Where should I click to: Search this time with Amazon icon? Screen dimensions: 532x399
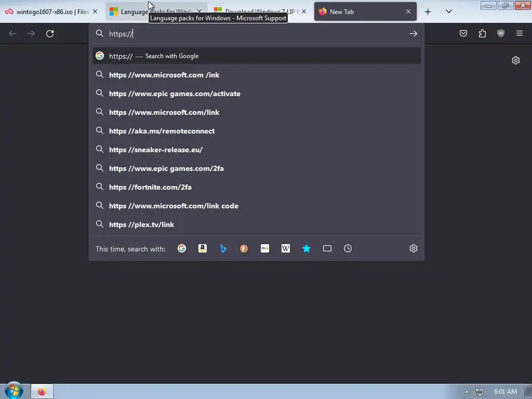[x=203, y=249]
